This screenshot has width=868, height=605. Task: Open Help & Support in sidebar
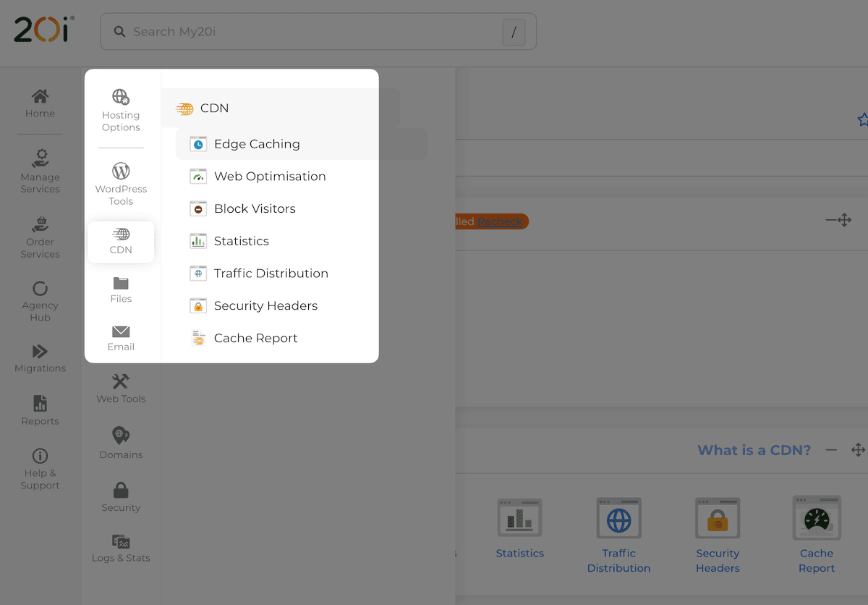(x=41, y=469)
